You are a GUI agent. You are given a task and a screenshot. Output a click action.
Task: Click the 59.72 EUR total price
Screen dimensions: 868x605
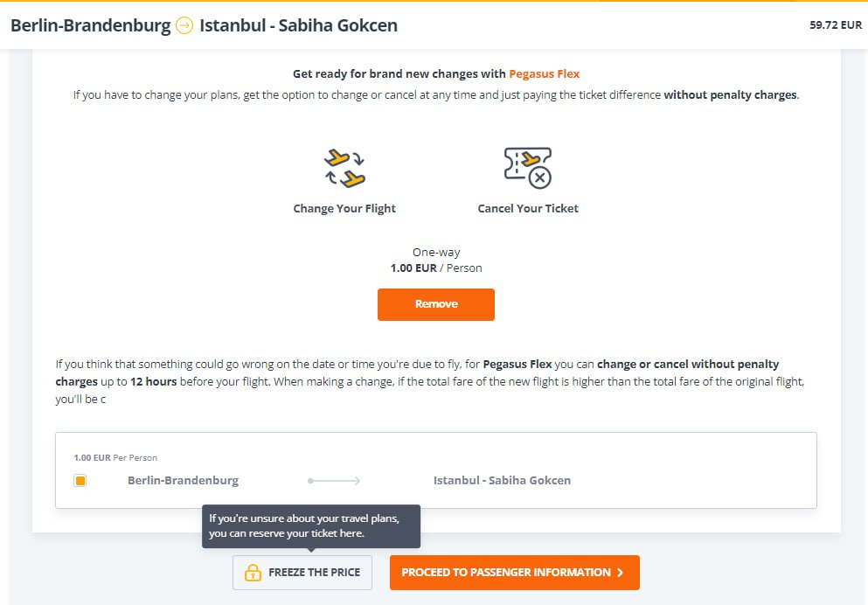pyautogui.click(x=836, y=25)
